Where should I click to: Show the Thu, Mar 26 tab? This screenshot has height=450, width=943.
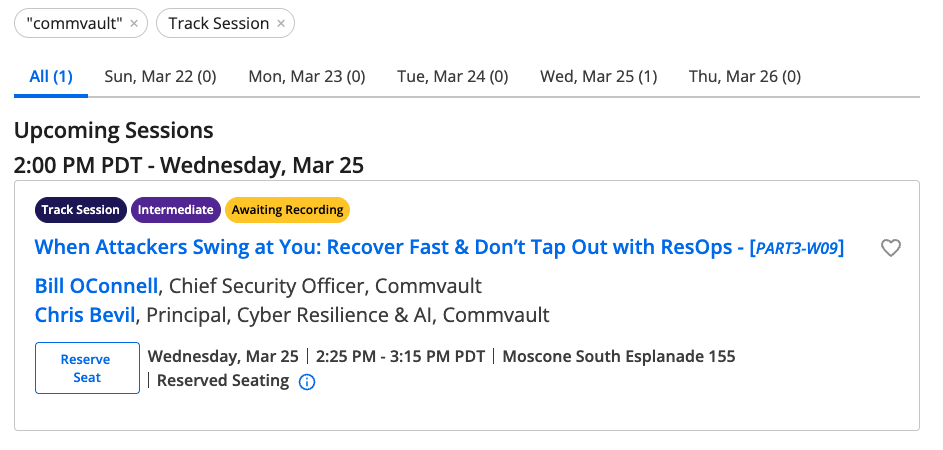[x=745, y=76]
